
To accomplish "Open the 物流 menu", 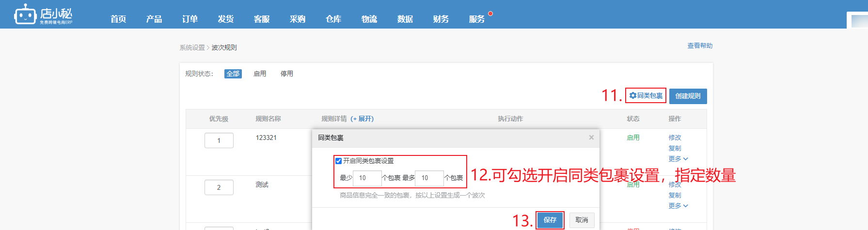I will pos(369,19).
